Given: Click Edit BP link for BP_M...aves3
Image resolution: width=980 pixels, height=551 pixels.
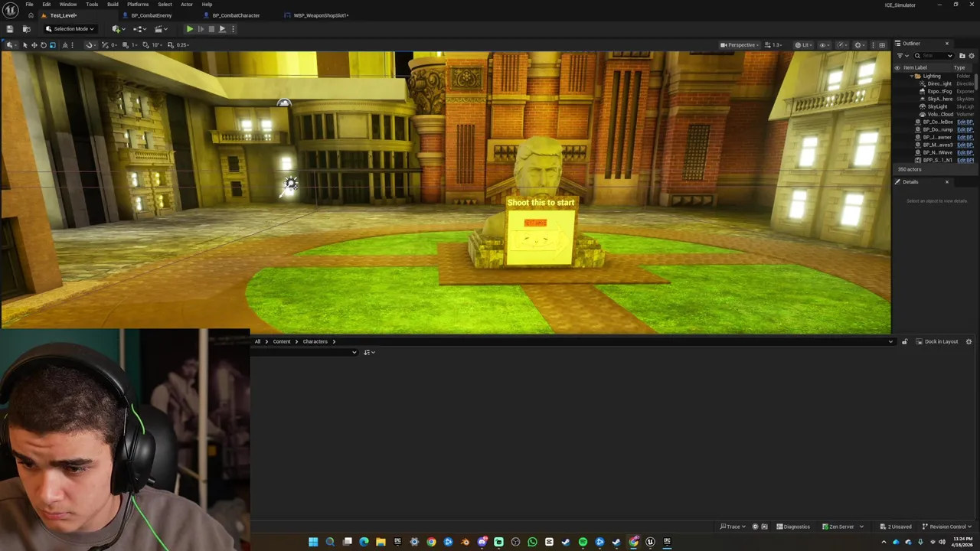Looking at the screenshot, I should tap(965, 145).
